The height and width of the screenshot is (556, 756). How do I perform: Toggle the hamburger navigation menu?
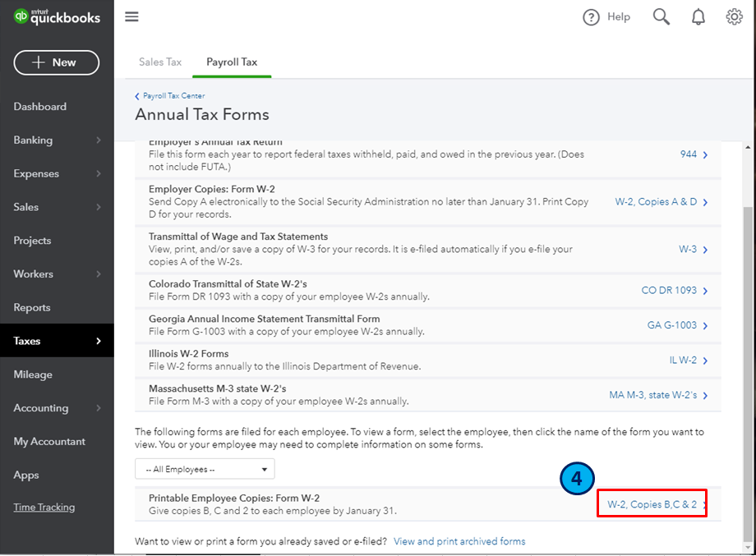tap(131, 17)
